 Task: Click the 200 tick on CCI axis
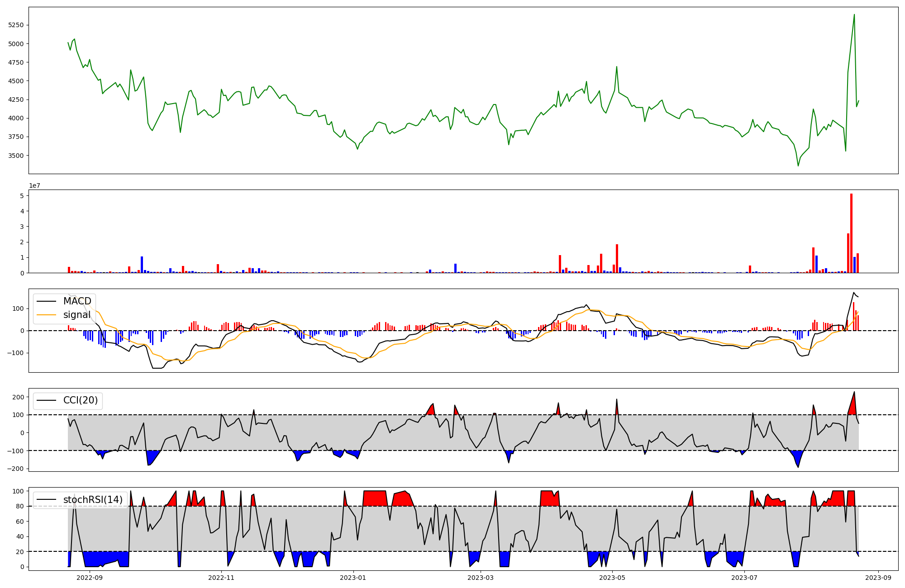pos(18,397)
